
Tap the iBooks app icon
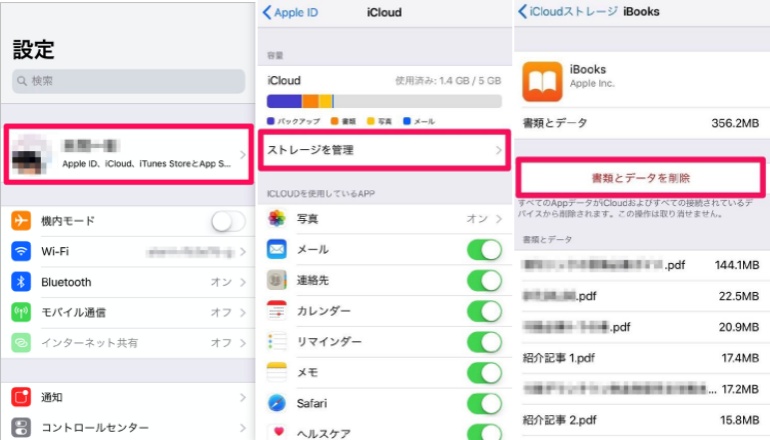[542, 82]
